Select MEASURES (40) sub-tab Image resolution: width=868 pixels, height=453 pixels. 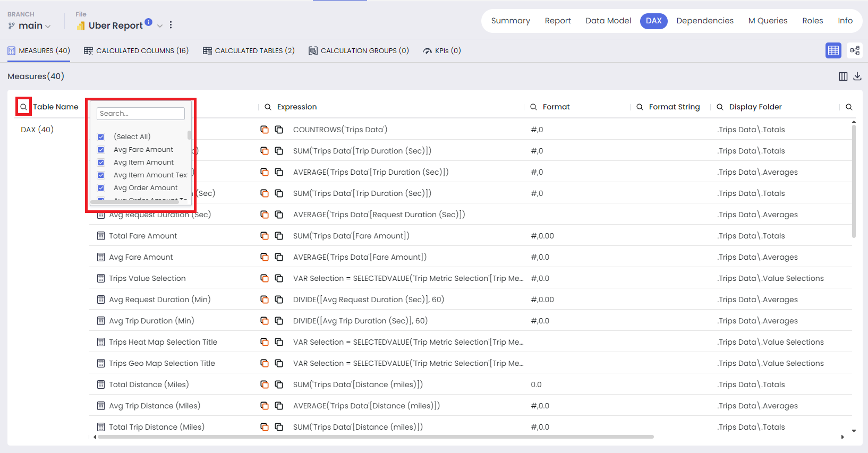(39, 50)
